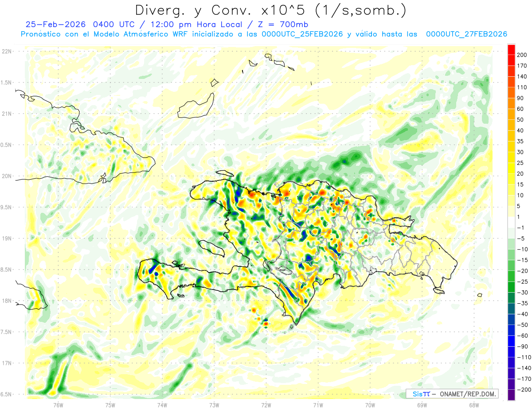Image resolution: width=532 pixels, height=411 pixels.
Task: Select the '-110' colorbar value
Action: point(524,357)
